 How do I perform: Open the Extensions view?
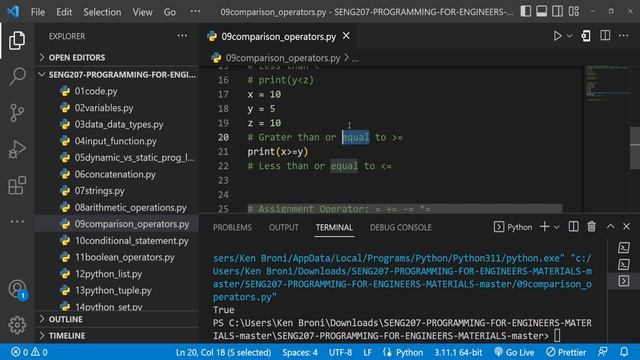click(x=17, y=186)
